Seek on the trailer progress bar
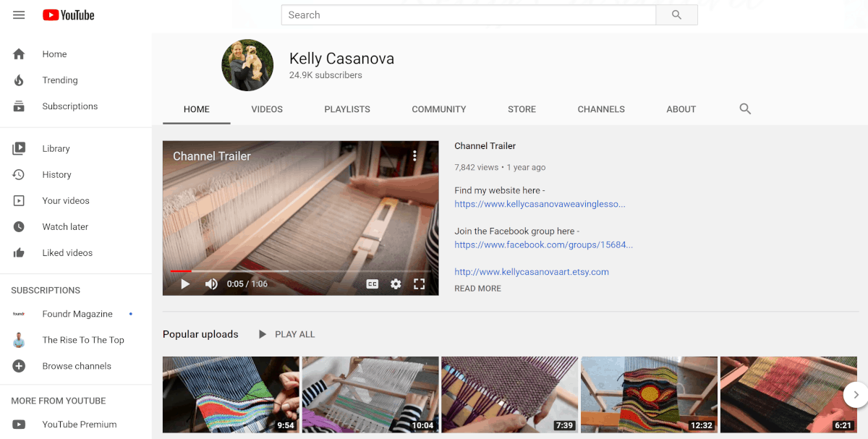Viewport: 868px width, 439px height. pyautogui.click(x=300, y=271)
